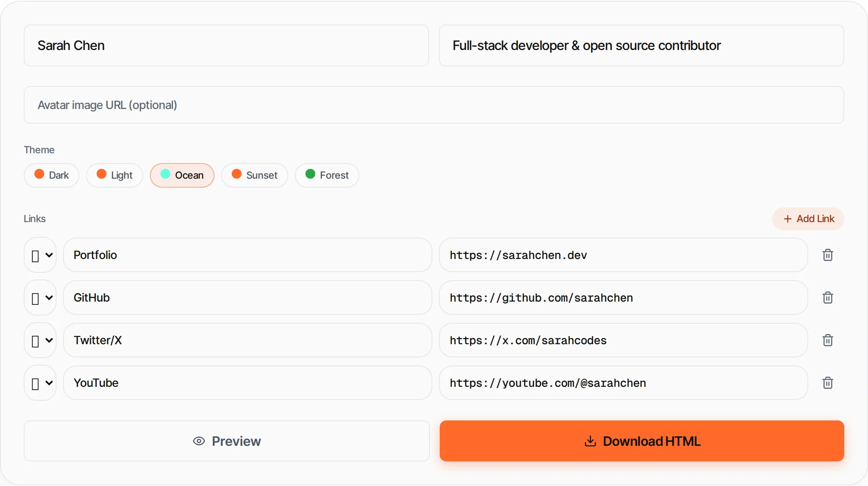The width and height of the screenshot is (868, 486).
Task: Remove the YouTube link with trash icon
Action: click(x=827, y=383)
